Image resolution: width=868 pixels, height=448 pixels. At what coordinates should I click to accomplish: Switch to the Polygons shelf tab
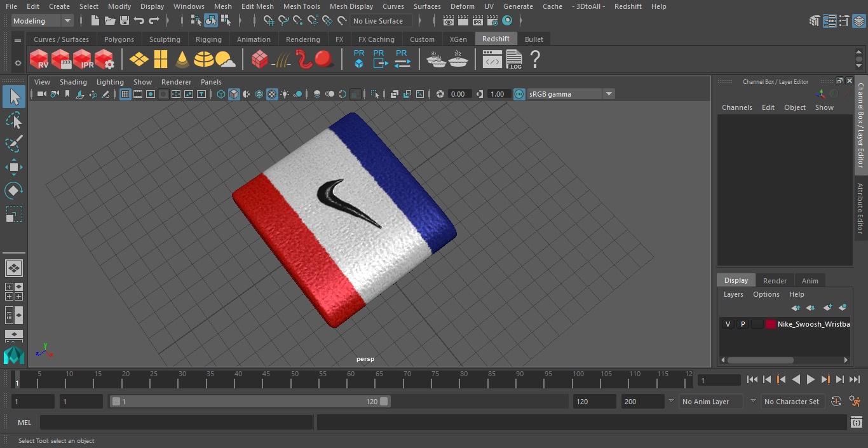pyautogui.click(x=119, y=39)
